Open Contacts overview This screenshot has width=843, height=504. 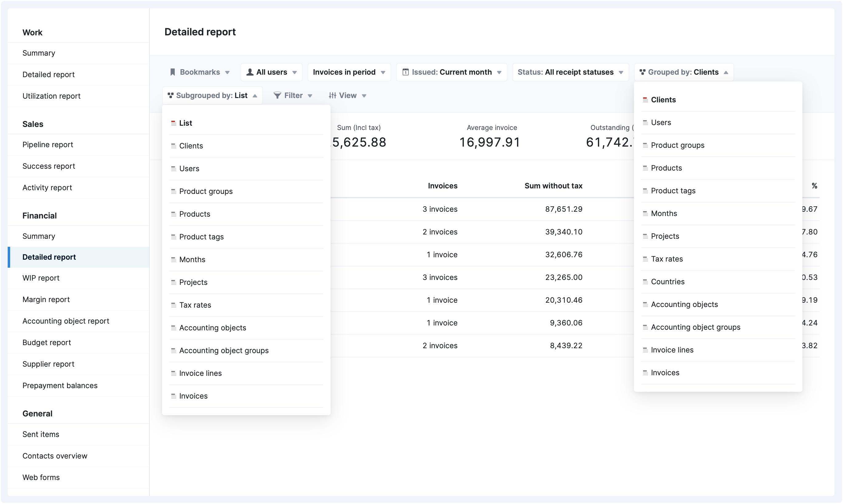click(x=78, y=456)
